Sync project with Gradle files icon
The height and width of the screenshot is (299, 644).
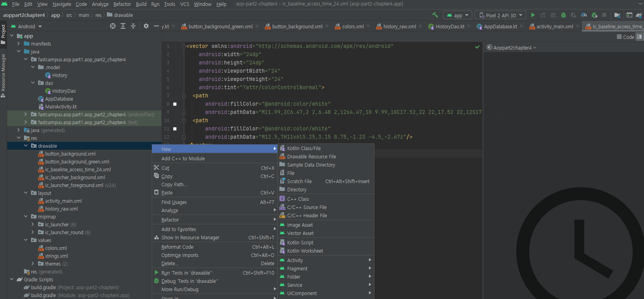click(x=639, y=15)
